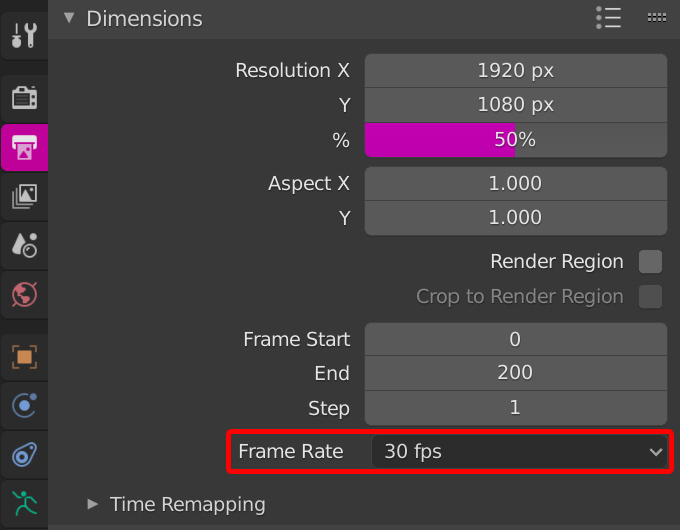Viewport: 680px width, 530px height.
Task: Open the Physics properties tab
Action: click(x=24, y=405)
